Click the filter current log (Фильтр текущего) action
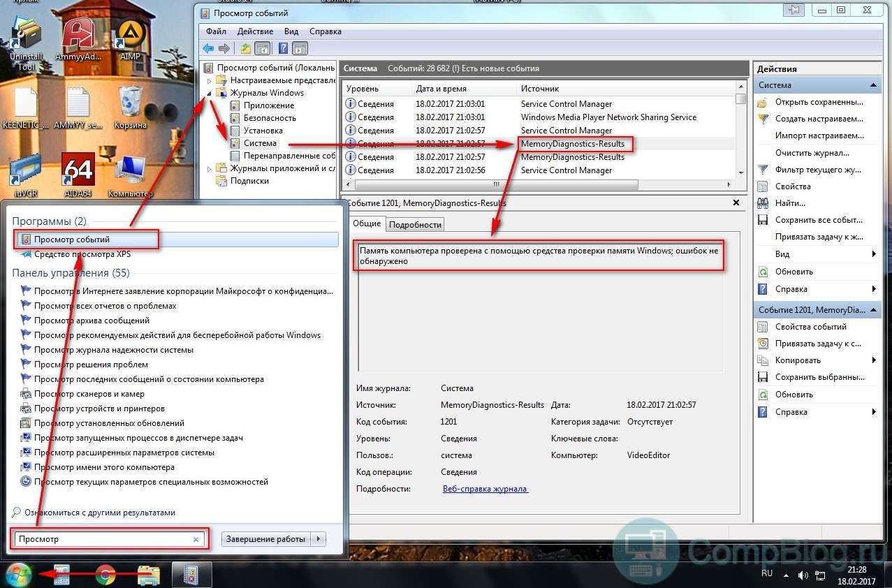The image size is (892, 588). click(819, 170)
